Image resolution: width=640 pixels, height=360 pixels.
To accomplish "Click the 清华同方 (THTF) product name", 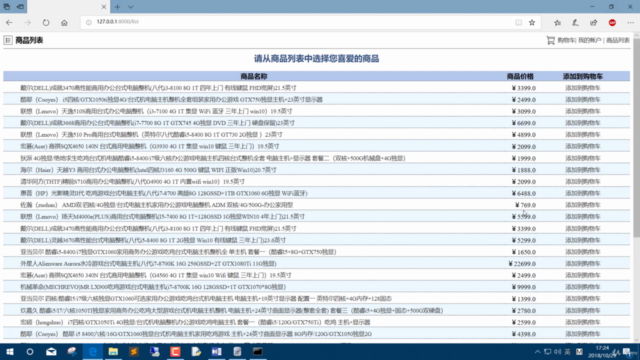I will (x=133, y=182).
